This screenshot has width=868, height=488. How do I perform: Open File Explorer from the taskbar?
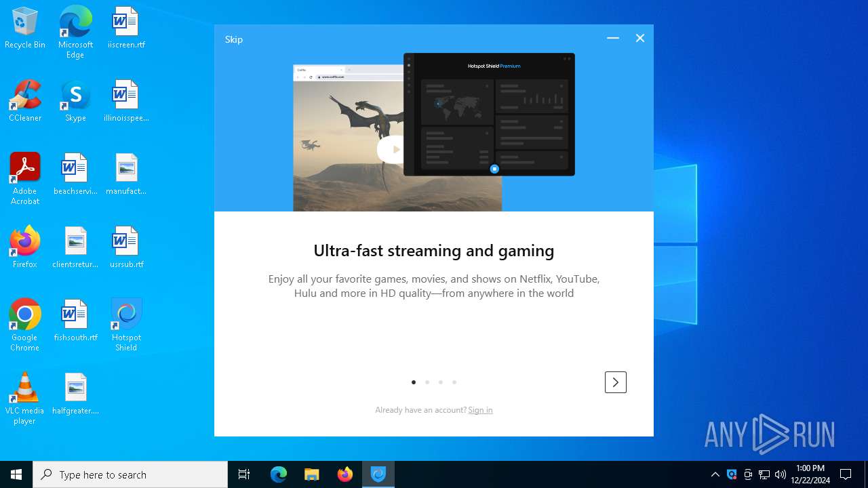(x=312, y=474)
